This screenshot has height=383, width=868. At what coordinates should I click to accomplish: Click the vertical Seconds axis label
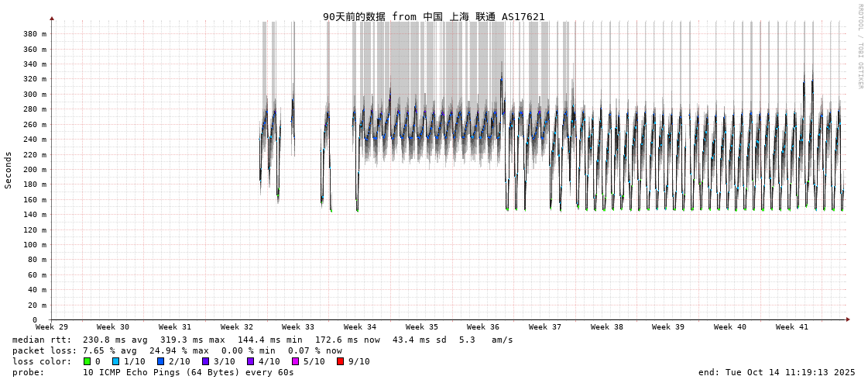(x=9, y=170)
